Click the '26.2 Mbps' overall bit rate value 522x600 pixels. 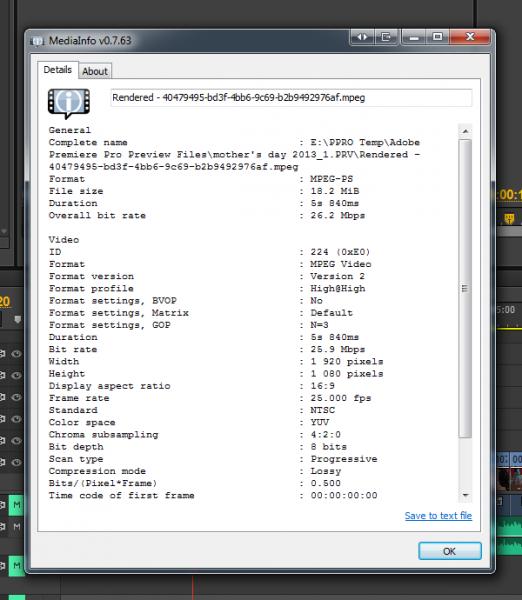point(338,215)
